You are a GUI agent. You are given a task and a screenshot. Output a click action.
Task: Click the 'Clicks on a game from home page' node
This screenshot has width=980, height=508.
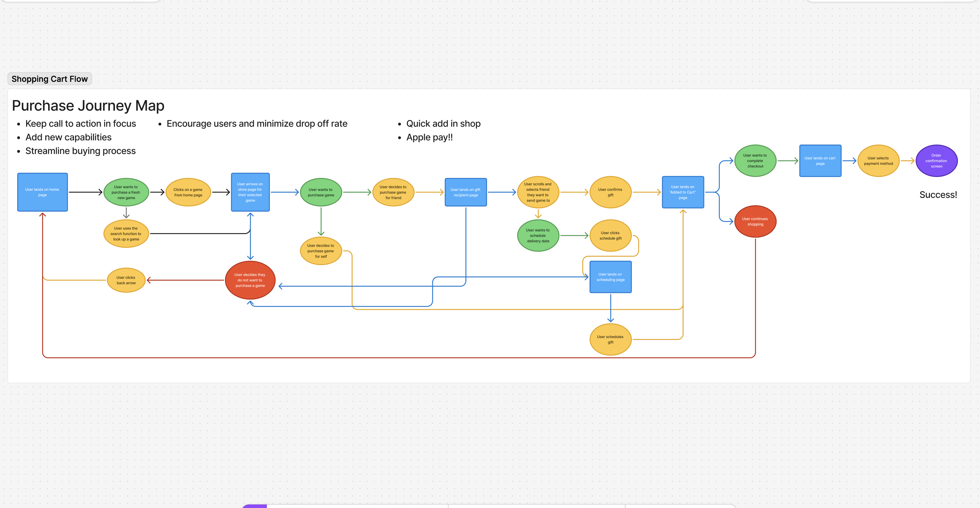point(188,192)
